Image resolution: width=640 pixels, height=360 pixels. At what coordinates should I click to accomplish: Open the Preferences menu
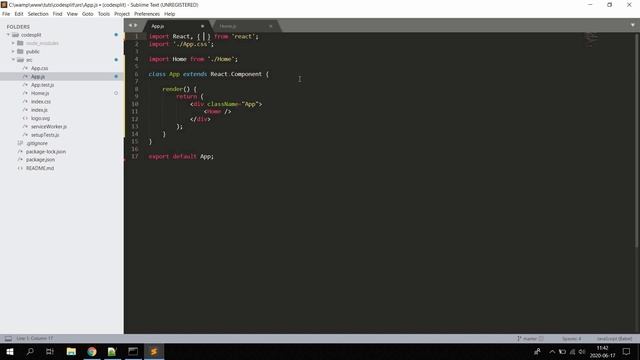click(147, 14)
